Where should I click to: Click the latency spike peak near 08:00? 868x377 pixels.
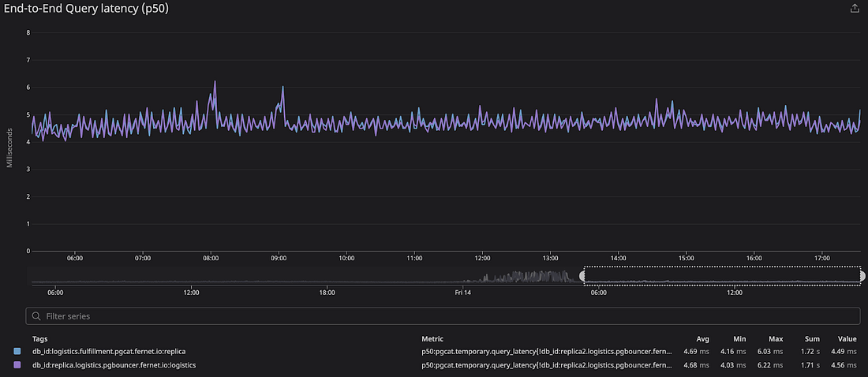click(215, 81)
